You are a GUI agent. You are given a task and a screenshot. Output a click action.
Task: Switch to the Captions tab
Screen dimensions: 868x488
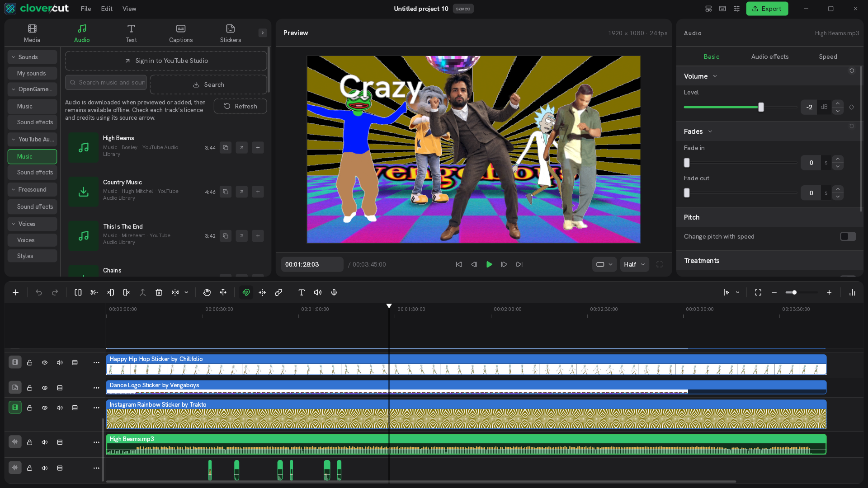tap(181, 33)
